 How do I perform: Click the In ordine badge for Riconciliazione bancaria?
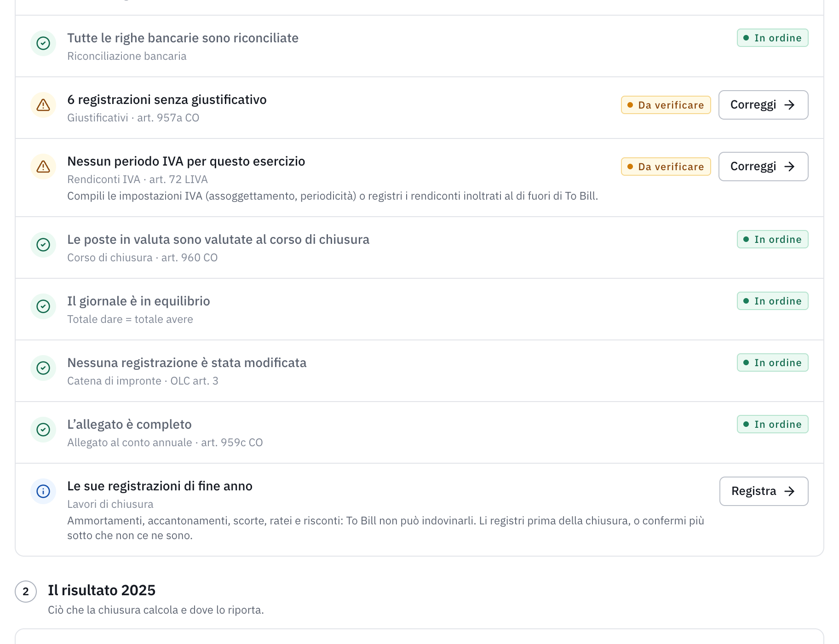click(772, 38)
